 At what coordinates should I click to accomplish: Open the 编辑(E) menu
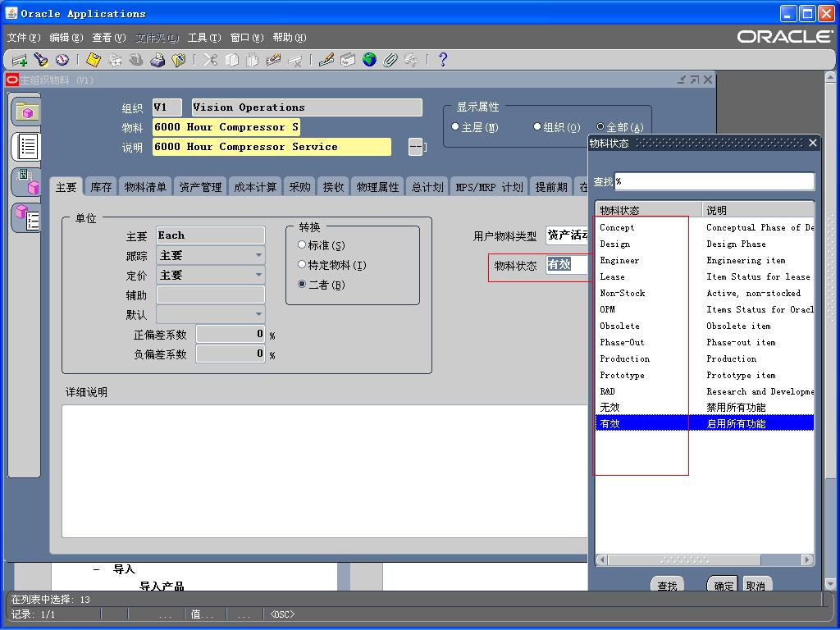pos(66,38)
